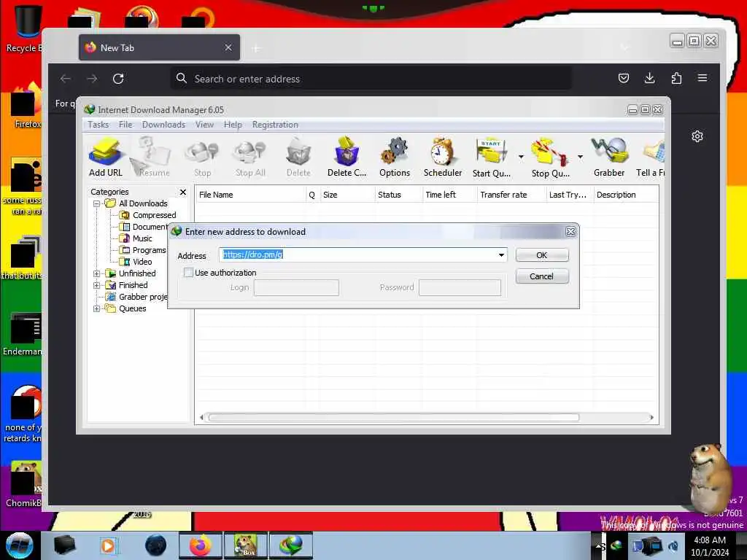Open the Address combo box dropdown arrow

point(501,254)
